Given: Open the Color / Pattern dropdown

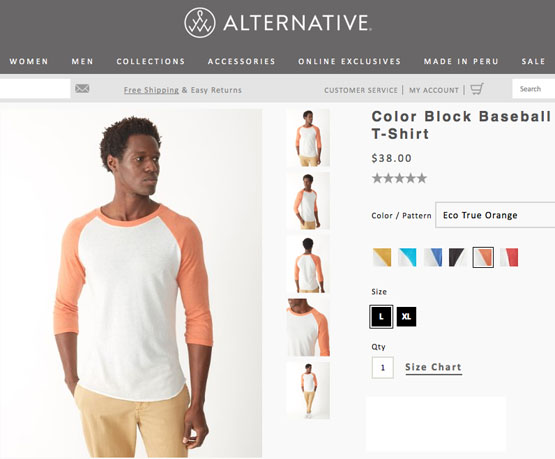Looking at the screenshot, I should [x=495, y=215].
